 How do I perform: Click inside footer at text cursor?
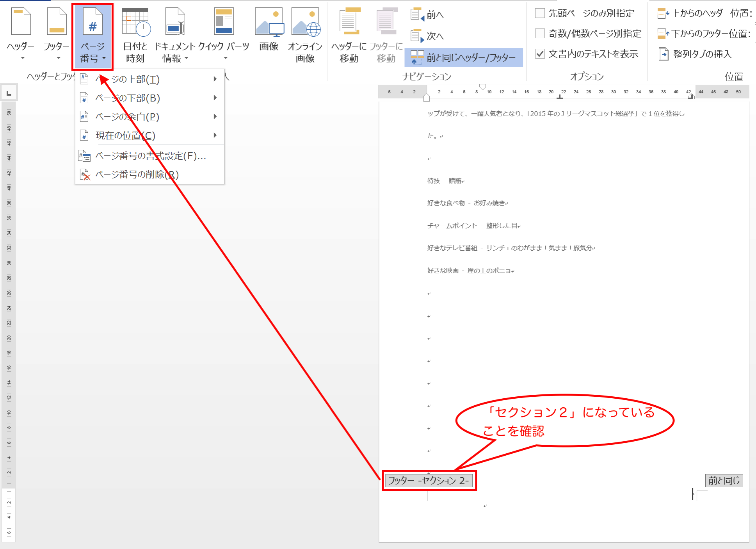[x=693, y=494]
